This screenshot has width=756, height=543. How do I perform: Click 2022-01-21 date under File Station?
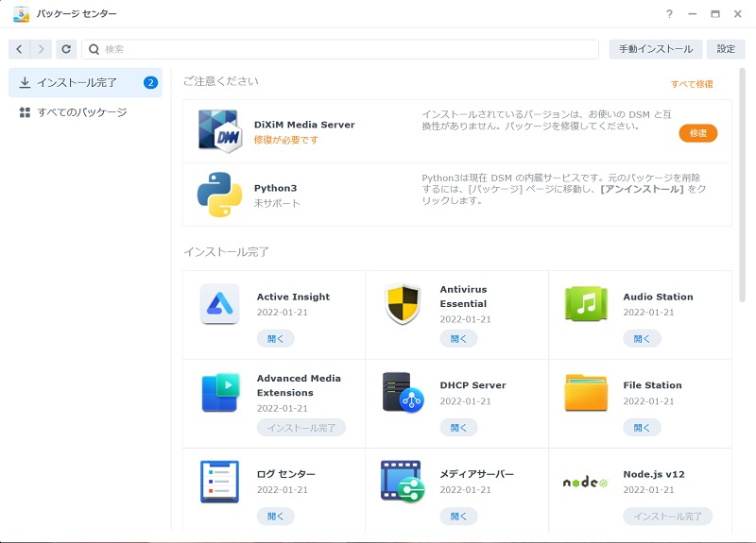click(648, 401)
